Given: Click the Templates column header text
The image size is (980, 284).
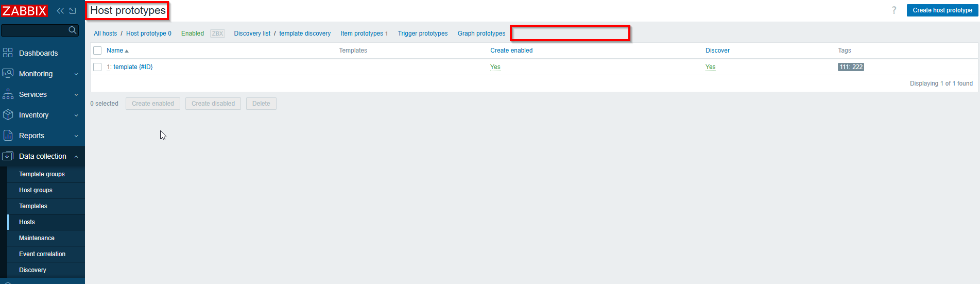Looking at the screenshot, I should pos(353,51).
